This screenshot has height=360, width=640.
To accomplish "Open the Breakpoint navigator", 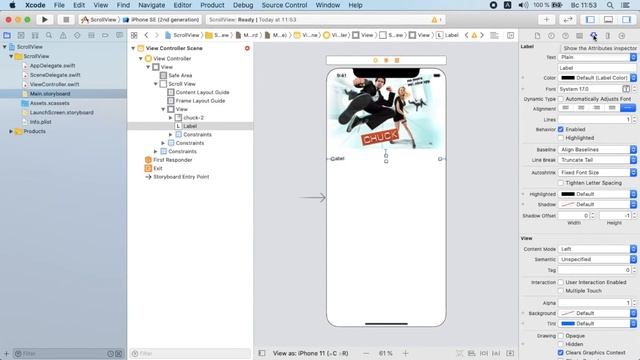I will 105,36.
